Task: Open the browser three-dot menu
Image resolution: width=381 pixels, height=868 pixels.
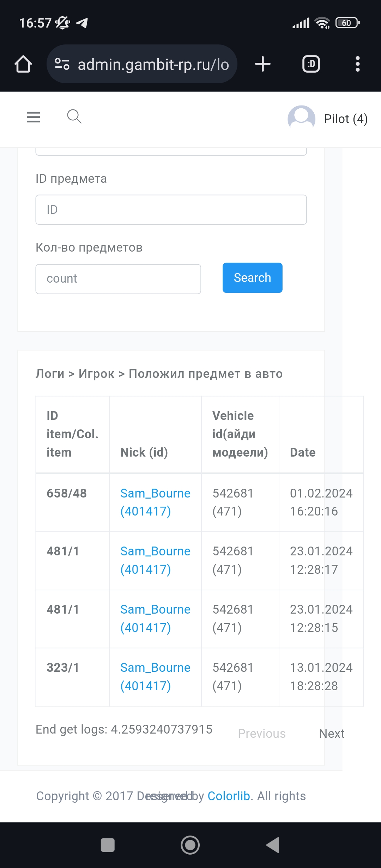Action: [x=357, y=64]
